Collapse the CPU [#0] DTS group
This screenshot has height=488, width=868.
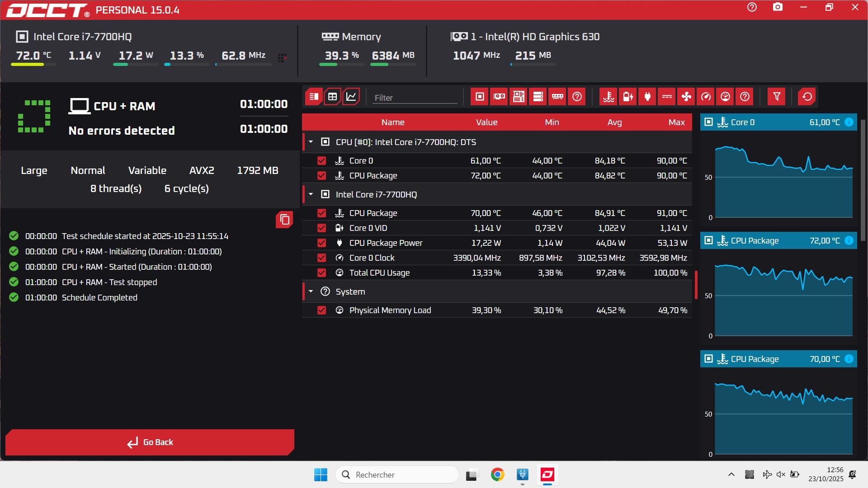[311, 142]
